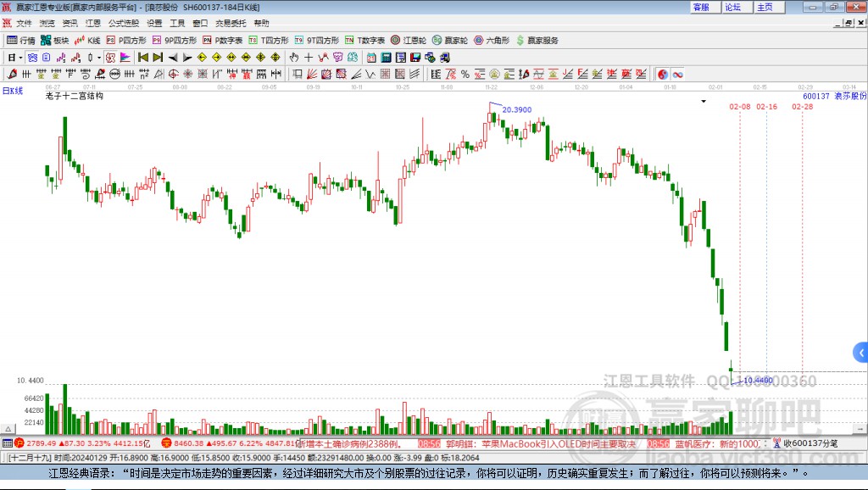868x490 pixels.
Task: Open the 公式选股 menu
Action: pos(124,23)
